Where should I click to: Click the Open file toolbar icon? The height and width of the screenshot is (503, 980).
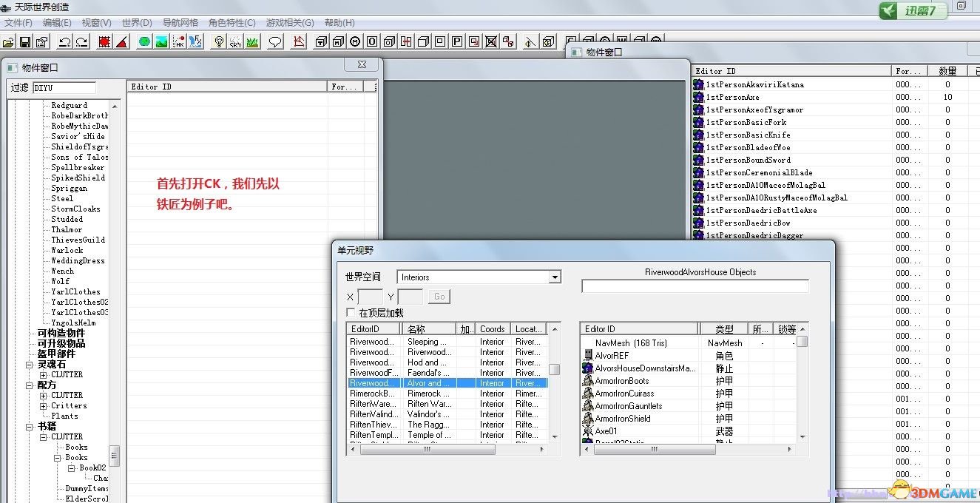pos(7,41)
